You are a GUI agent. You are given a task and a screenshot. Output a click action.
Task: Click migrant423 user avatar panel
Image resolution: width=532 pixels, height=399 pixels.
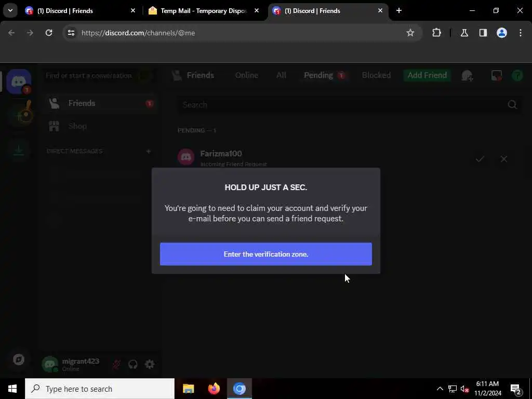[x=71, y=364]
